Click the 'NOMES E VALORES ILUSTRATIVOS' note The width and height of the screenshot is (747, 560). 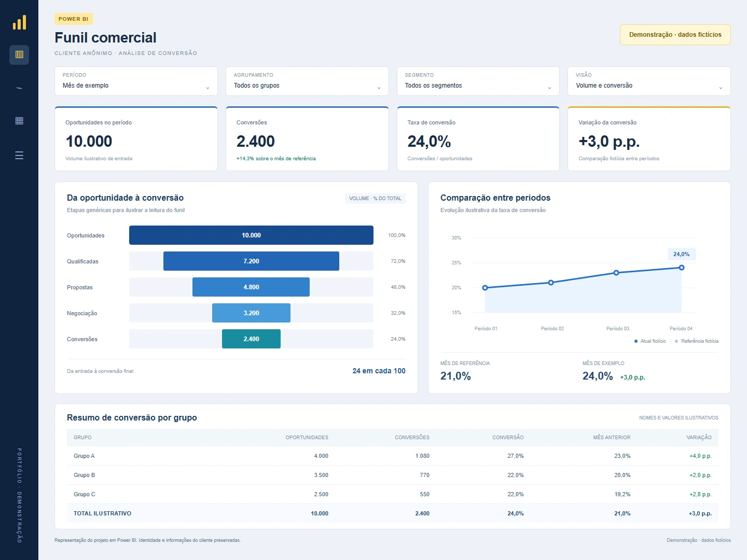(679, 418)
